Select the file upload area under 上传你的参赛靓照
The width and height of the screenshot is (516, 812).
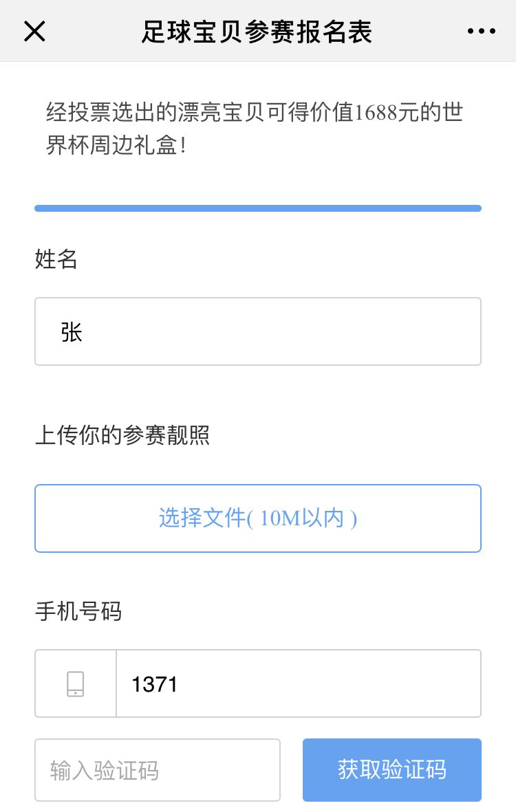pos(257,518)
